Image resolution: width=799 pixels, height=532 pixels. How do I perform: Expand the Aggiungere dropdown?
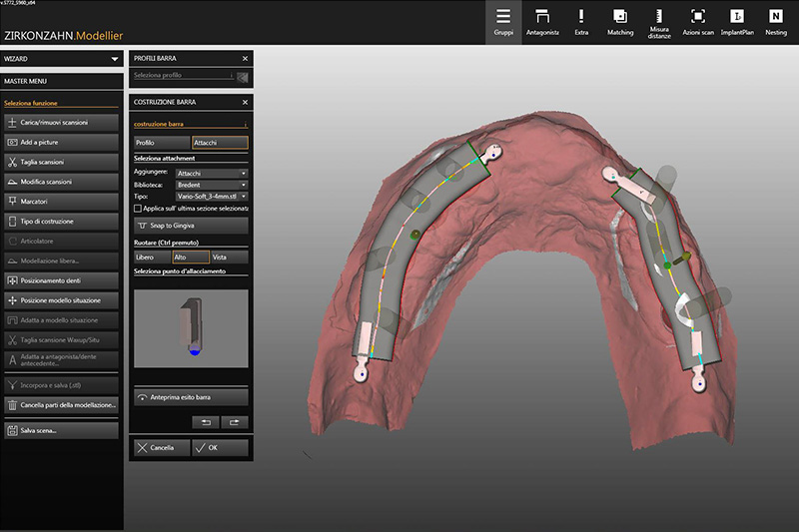(211, 173)
